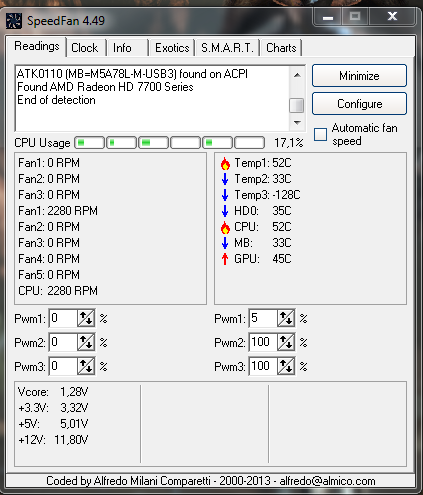The image size is (423, 495).
Task: Open the Charts tab
Action: [x=281, y=48]
